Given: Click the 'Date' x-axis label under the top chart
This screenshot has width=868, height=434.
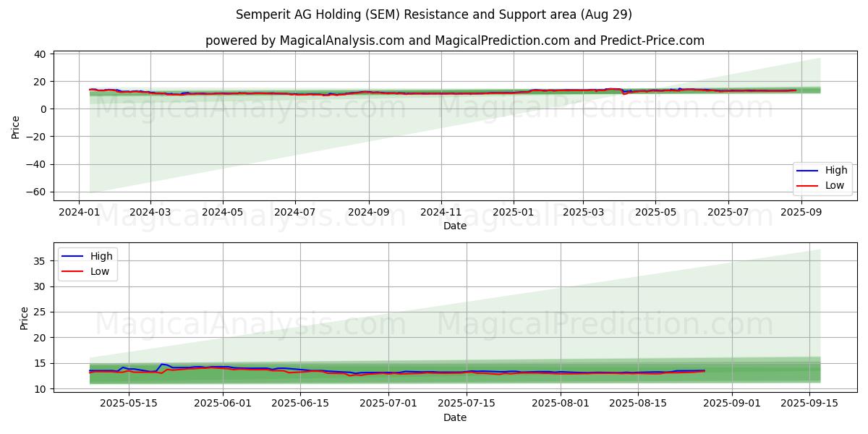Looking at the screenshot, I should (x=455, y=226).
